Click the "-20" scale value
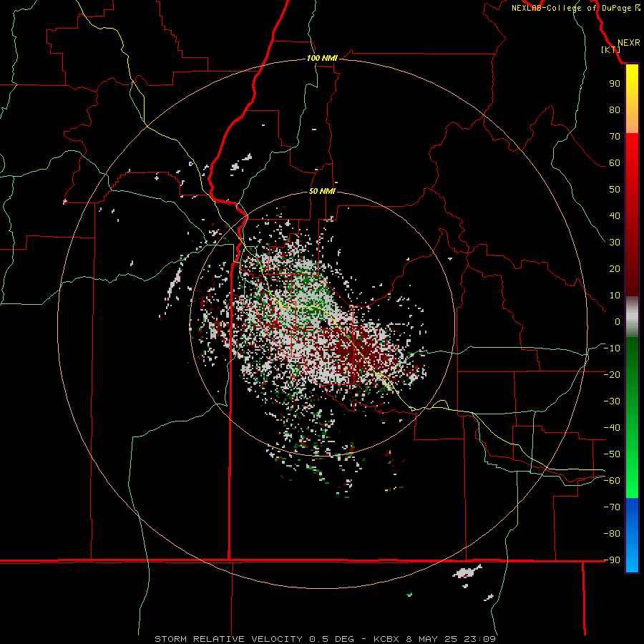The image size is (644, 644). [x=612, y=375]
